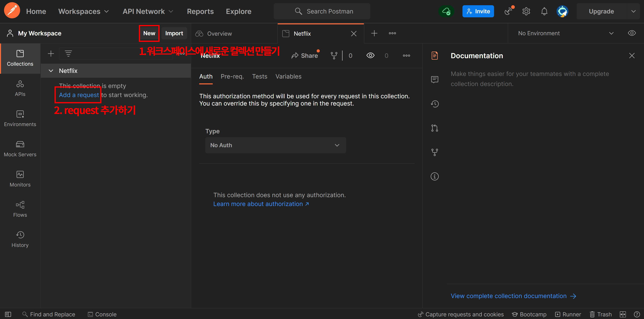Toggle two-pane view in status bar
Screen dimensions: 644x319
[623, 314]
